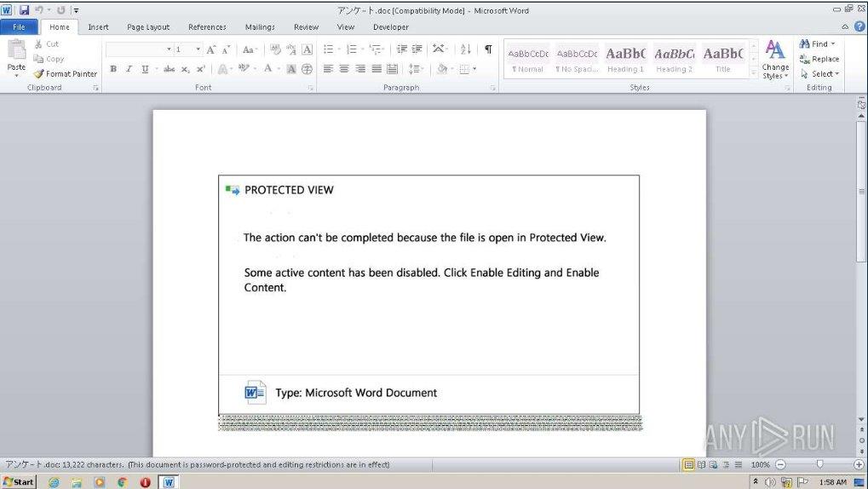
Task: Click the Replace button
Action: (819, 59)
